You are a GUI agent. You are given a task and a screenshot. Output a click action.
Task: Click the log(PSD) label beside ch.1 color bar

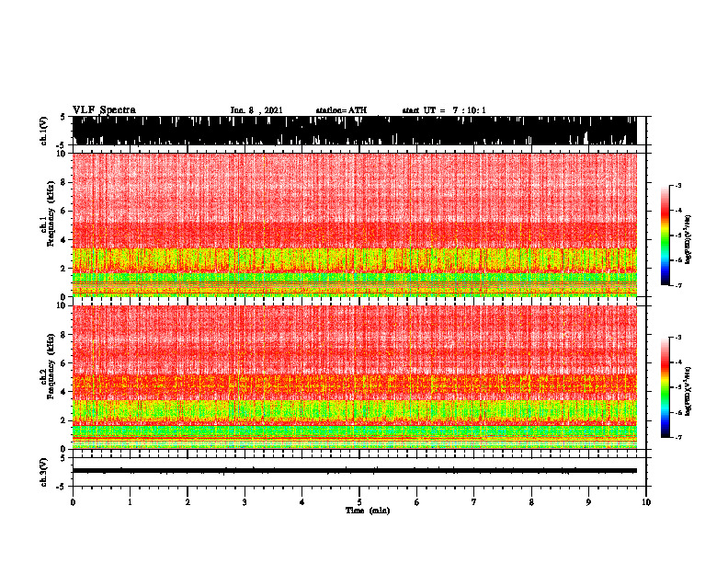coord(688,240)
